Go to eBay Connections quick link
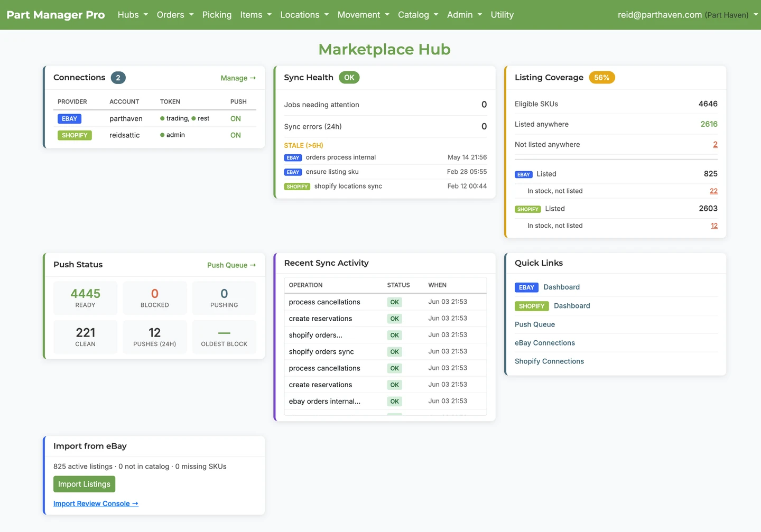The width and height of the screenshot is (761, 532). tap(545, 343)
